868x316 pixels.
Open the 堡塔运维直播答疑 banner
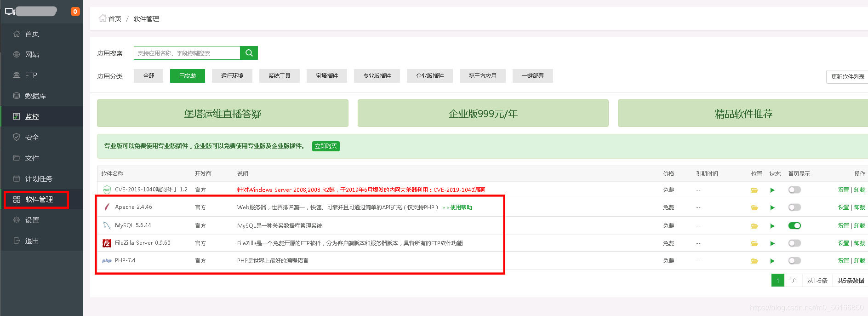223,113
